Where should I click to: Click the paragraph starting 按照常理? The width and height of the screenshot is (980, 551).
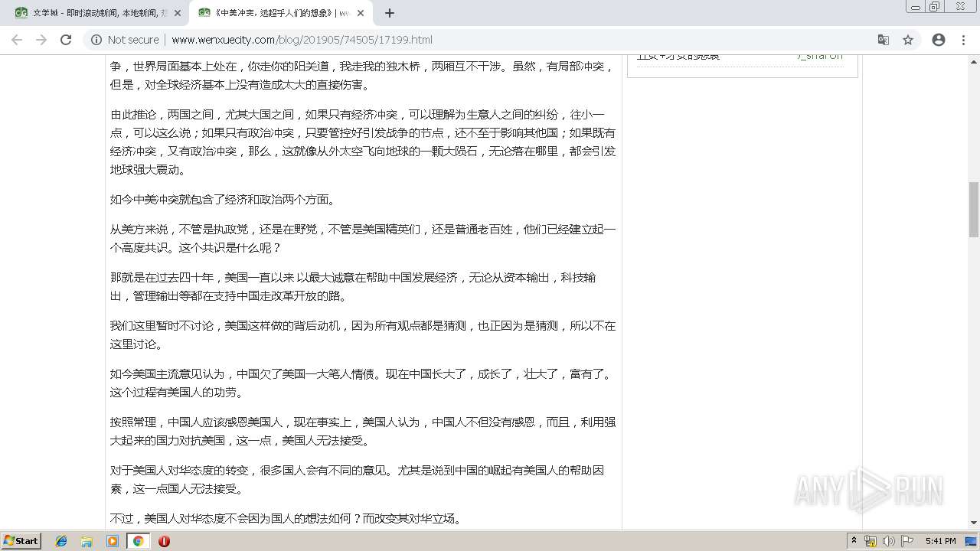tap(363, 432)
